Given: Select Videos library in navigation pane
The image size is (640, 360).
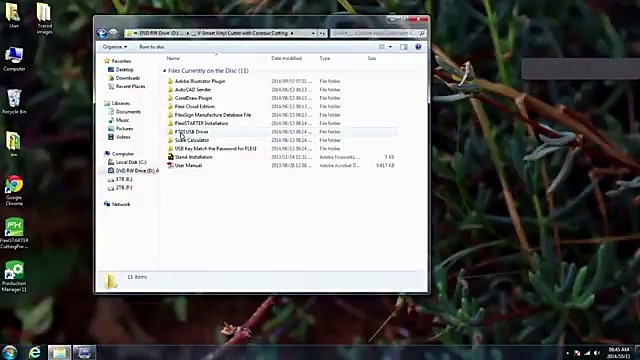Looking at the screenshot, I should pos(119,137).
